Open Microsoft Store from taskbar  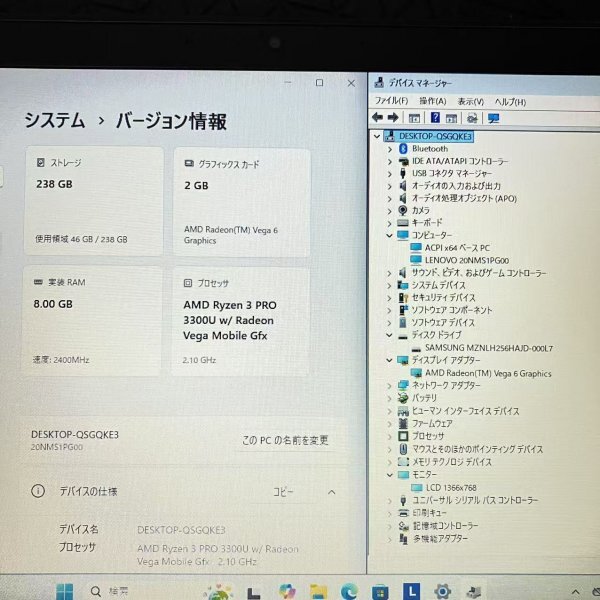[380, 592]
